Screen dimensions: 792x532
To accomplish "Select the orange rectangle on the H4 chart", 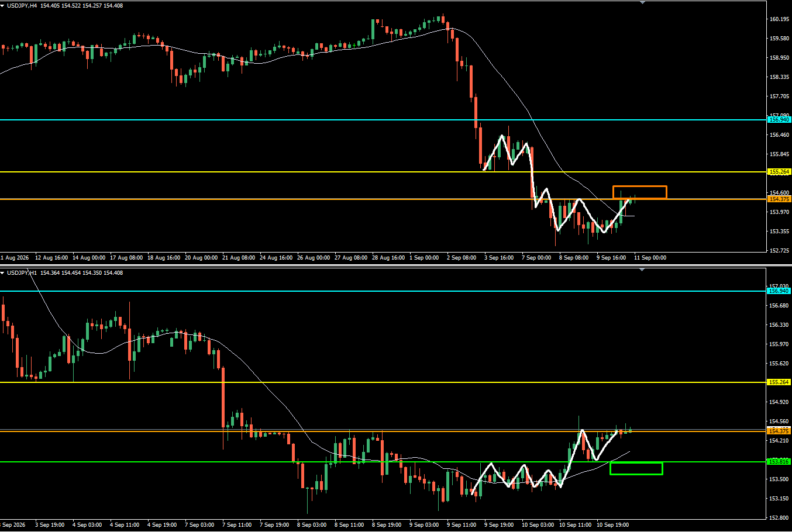I will coord(640,192).
